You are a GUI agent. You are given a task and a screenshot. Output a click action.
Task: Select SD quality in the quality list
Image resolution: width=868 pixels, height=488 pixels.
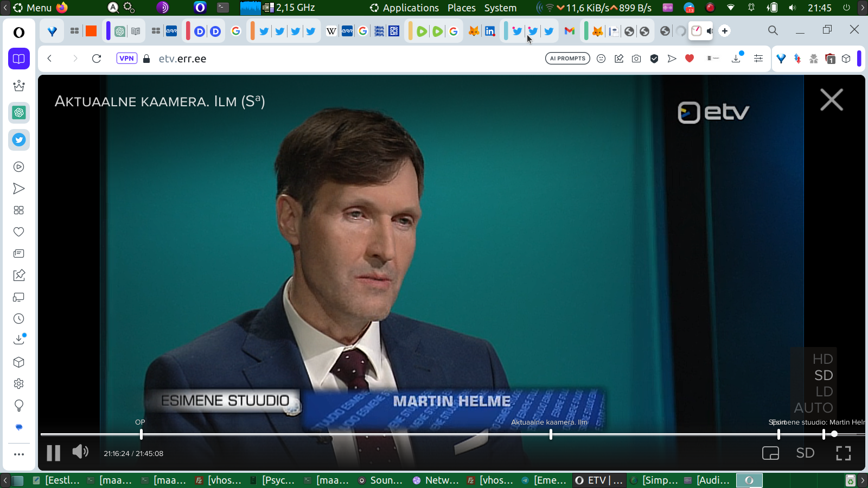pos(823,375)
